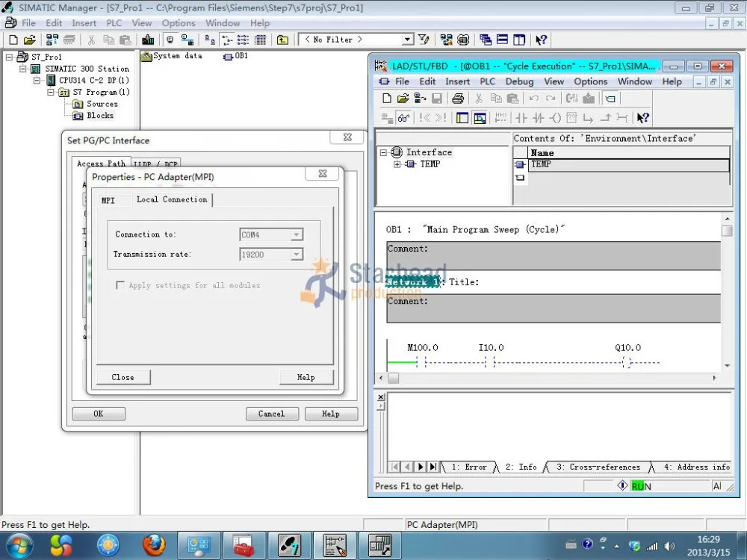Click Close button in Properties - PC Adapter dialog

[123, 377]
